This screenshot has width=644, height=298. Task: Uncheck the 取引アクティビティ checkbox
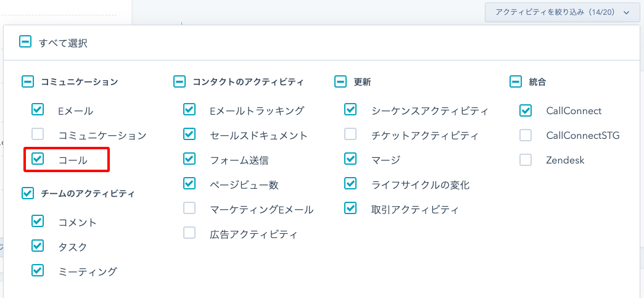[x=350, y=209]
